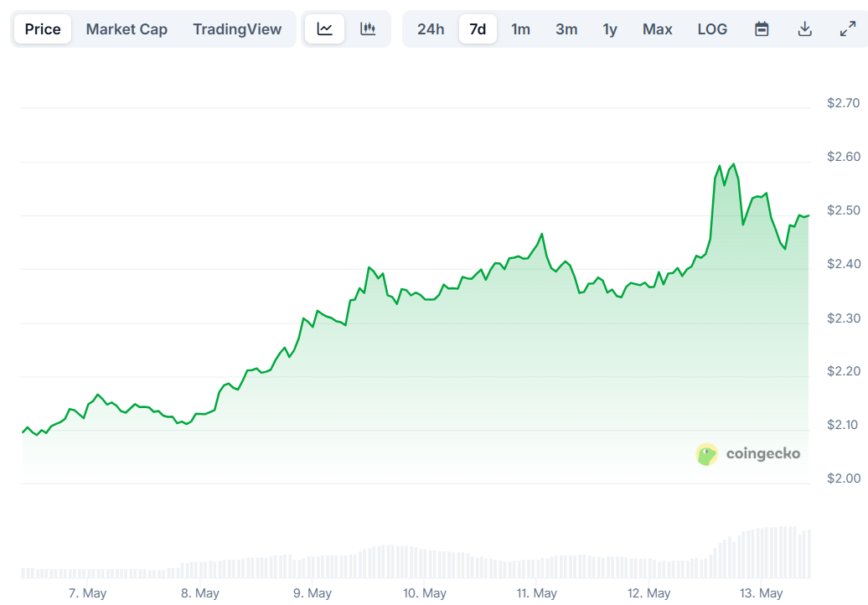Screen dimensions: 868x605
Task: Click the $2.10 price axis label
Action: [x=843, y=425]
